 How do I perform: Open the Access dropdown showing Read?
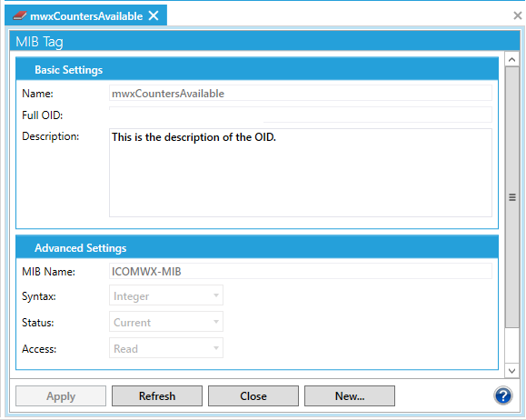pos(166,348)
